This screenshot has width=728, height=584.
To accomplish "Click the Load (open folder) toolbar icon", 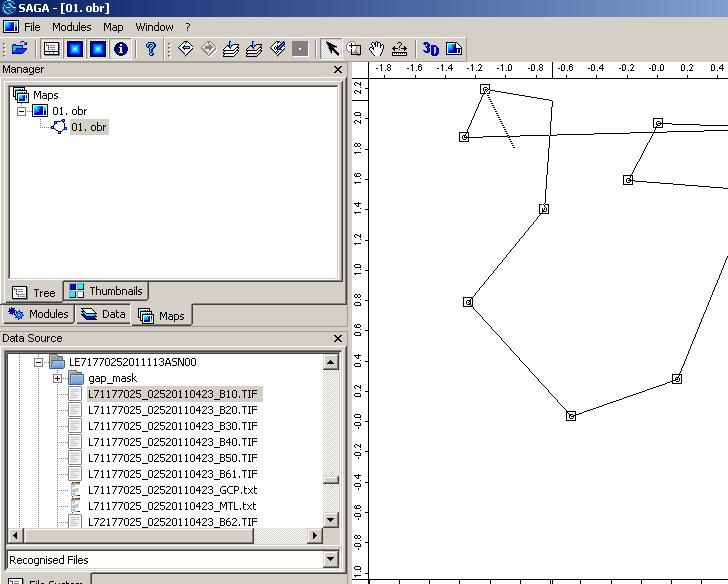I will (x=19, y=48).
